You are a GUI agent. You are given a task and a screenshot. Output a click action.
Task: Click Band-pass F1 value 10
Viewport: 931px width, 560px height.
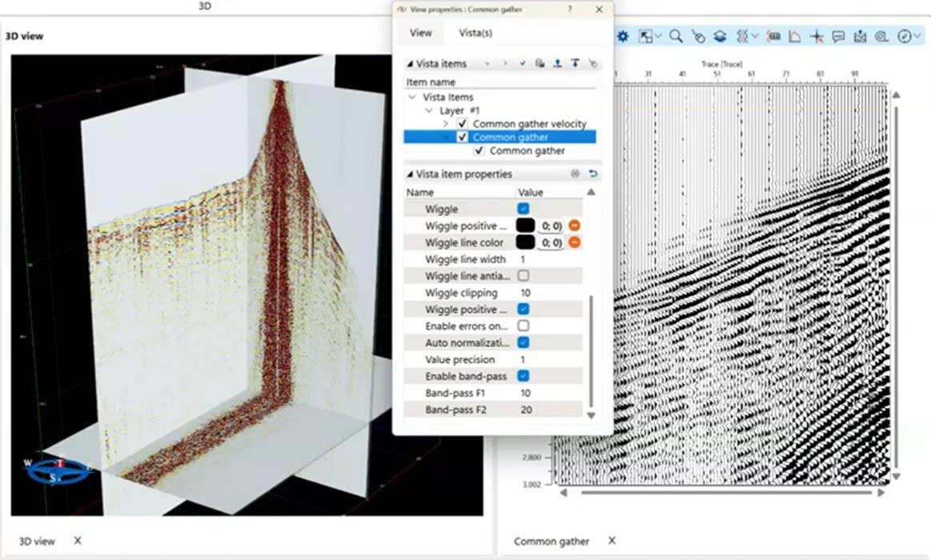pos(525,393)
